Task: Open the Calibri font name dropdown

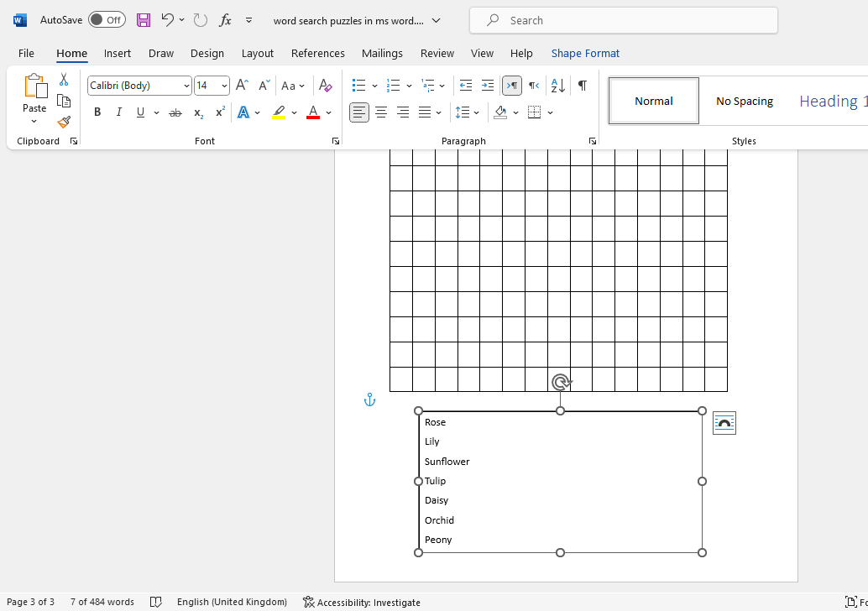Action: point(185,85)
